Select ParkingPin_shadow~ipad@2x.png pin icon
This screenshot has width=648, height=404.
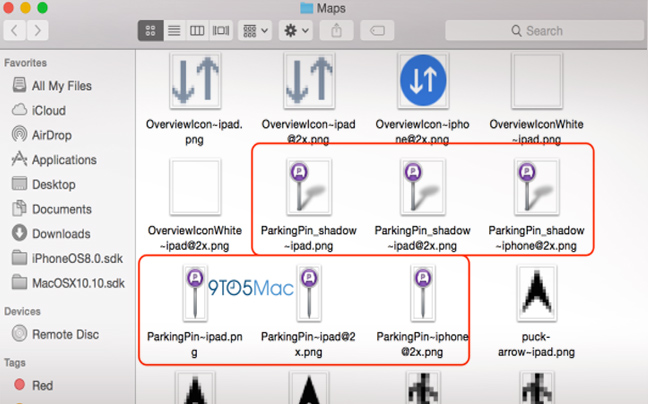pyautogui.click(x=423, y=187)
